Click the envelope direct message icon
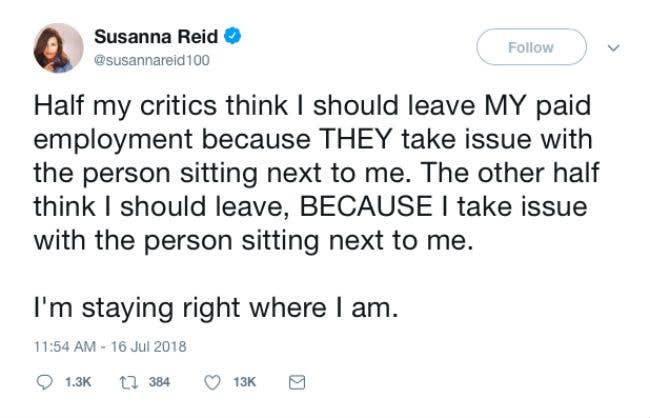Viewport: 650px width, 418px height. point(295,381)
